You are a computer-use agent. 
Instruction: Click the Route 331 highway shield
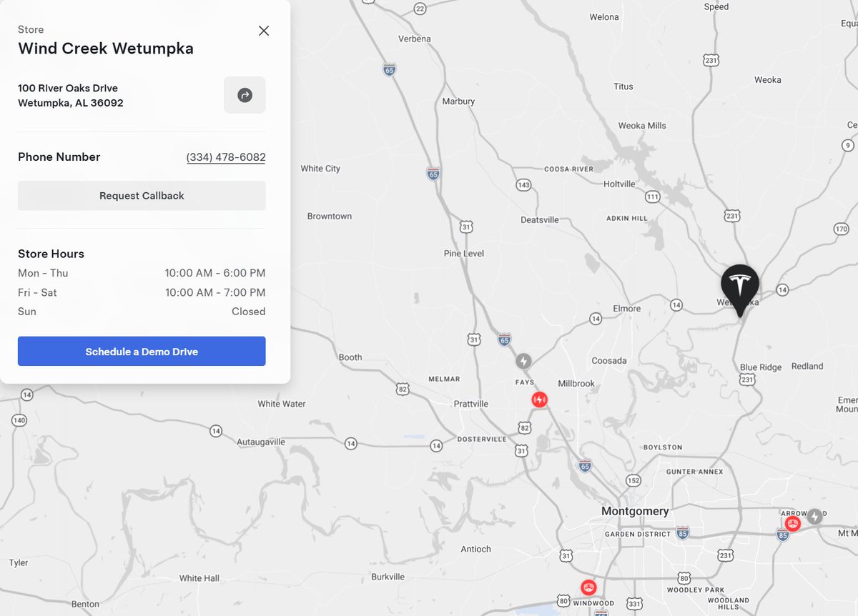pos(633,604)
